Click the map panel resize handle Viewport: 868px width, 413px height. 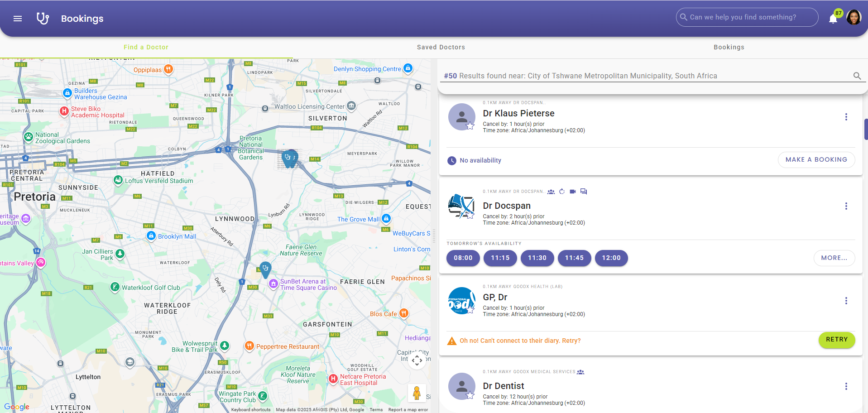point(434,236)
